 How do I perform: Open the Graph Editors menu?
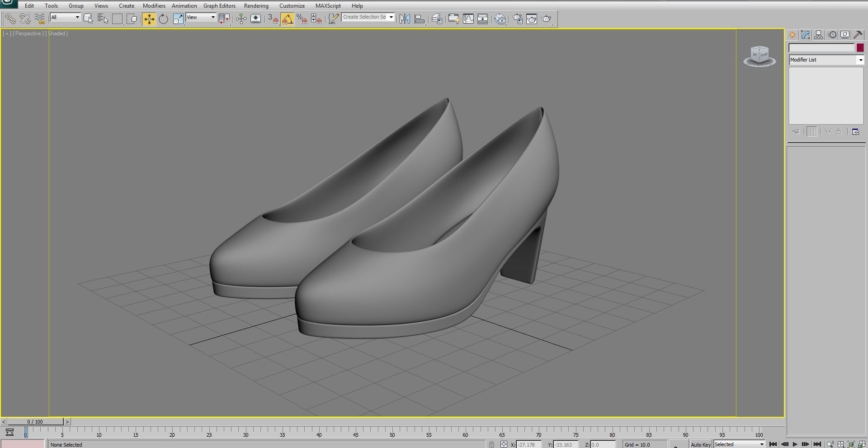(219, 6)
